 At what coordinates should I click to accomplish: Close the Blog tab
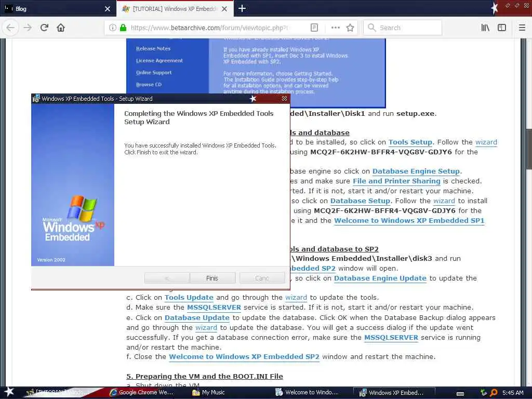108,9
